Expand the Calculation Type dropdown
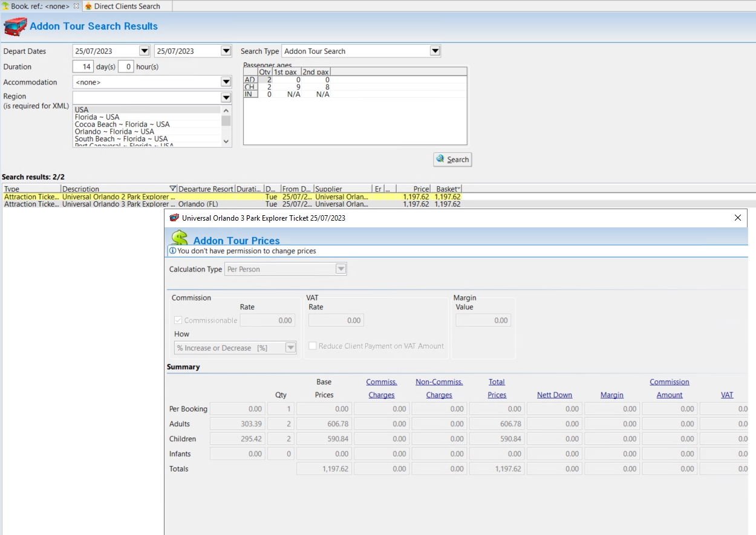The image size is (756, 535). click(341, 269)
